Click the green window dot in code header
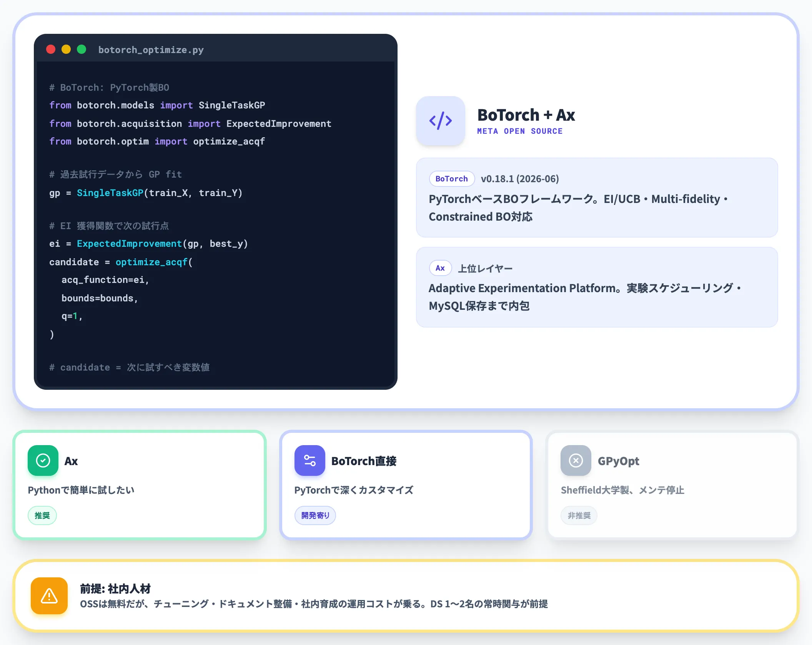 (82, 49)
